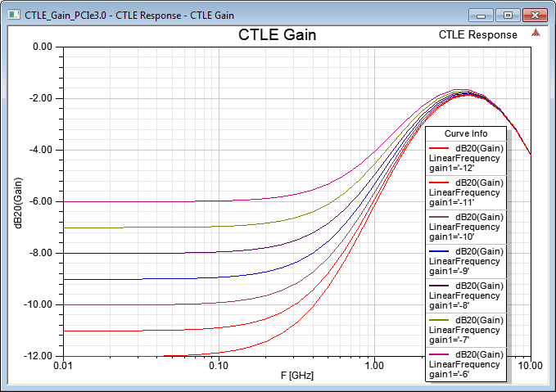Select the gain1='-7' legend entry

466,330
